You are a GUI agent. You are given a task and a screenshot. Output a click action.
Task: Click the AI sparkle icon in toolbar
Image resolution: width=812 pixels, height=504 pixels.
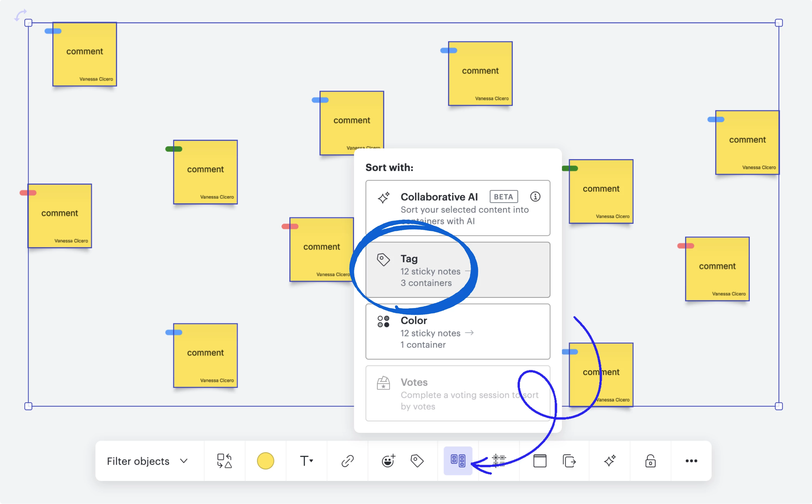(610, 461)
